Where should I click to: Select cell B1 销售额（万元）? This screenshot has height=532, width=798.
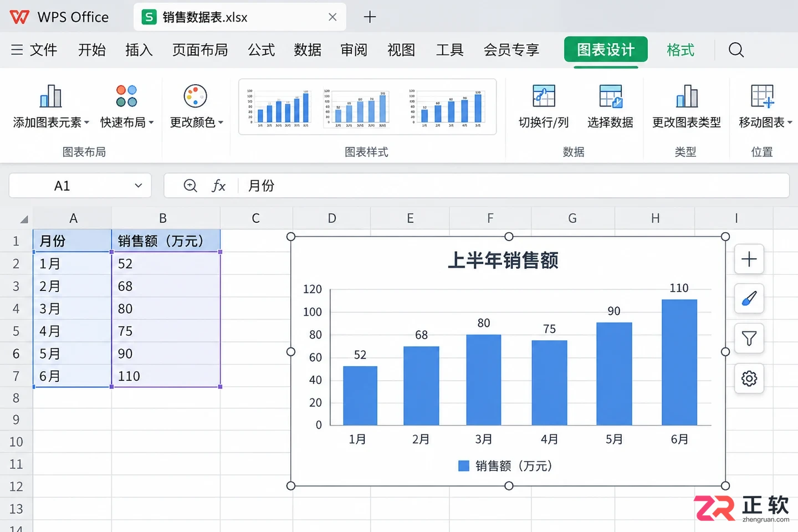click(x=166, y=241)
